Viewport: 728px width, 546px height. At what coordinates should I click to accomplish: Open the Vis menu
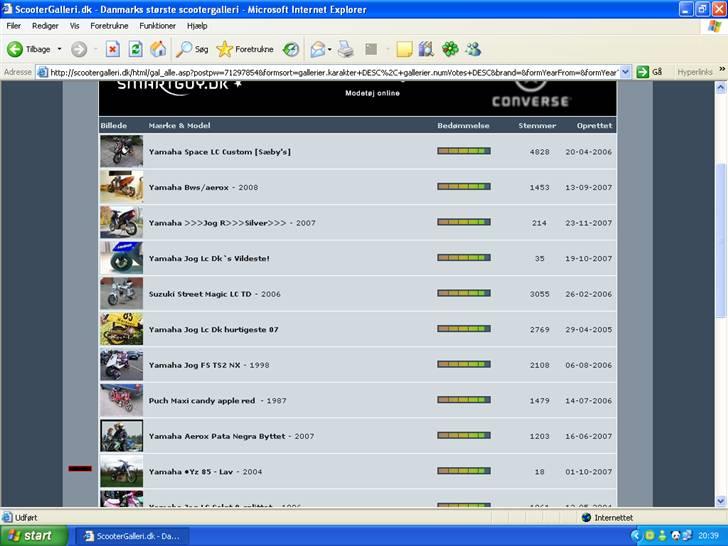74,26
